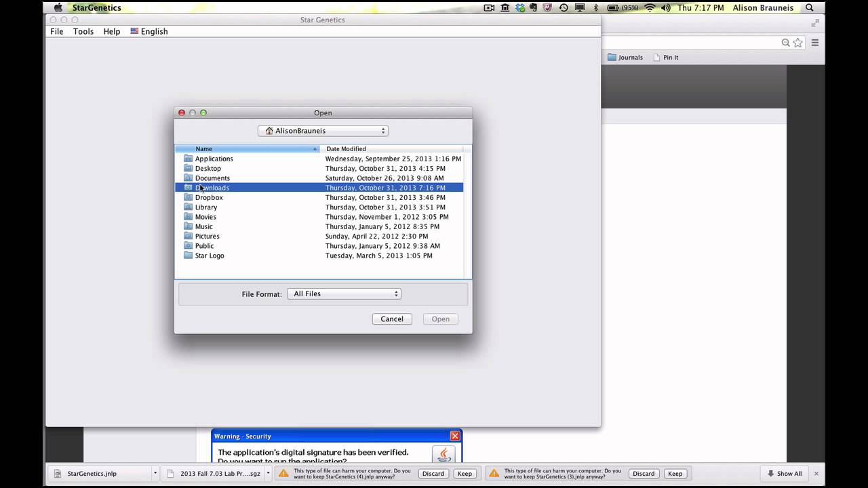Click the File Format label
Screen dimensions: 868x488
[x=262, y=294]
